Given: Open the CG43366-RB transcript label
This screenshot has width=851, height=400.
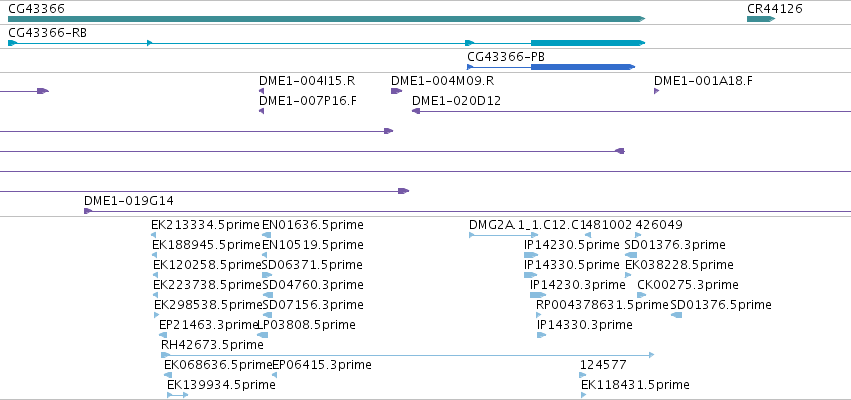Looking at the screenshot, I should point(47,33).
